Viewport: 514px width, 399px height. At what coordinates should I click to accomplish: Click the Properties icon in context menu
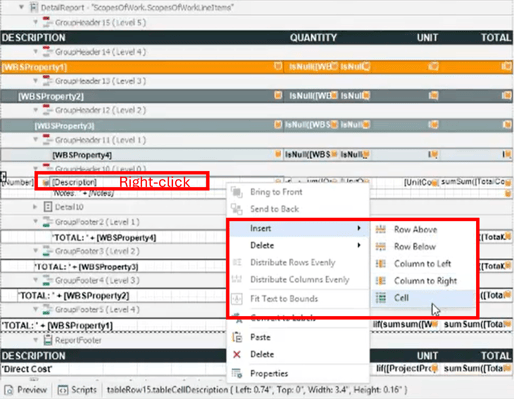point(237,373)
